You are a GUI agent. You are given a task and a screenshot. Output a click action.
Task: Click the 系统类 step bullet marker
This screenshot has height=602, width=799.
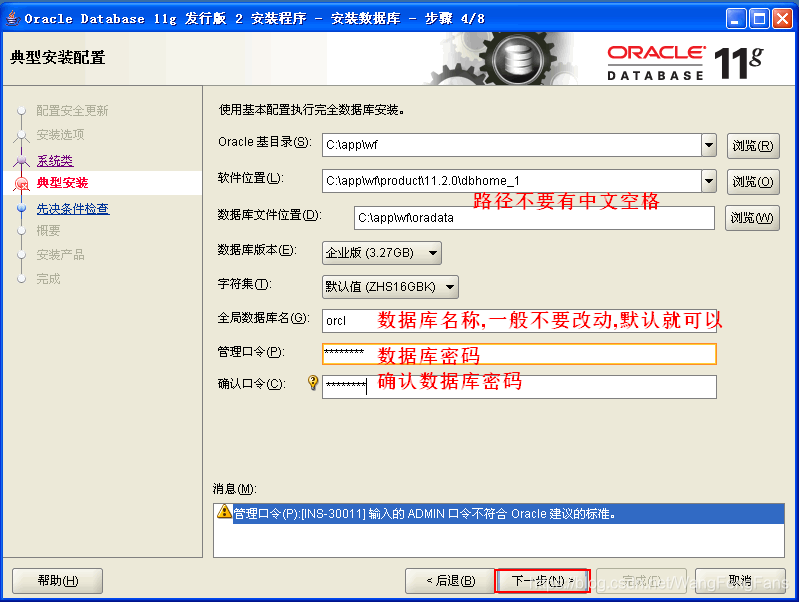[x=21, y=161]
